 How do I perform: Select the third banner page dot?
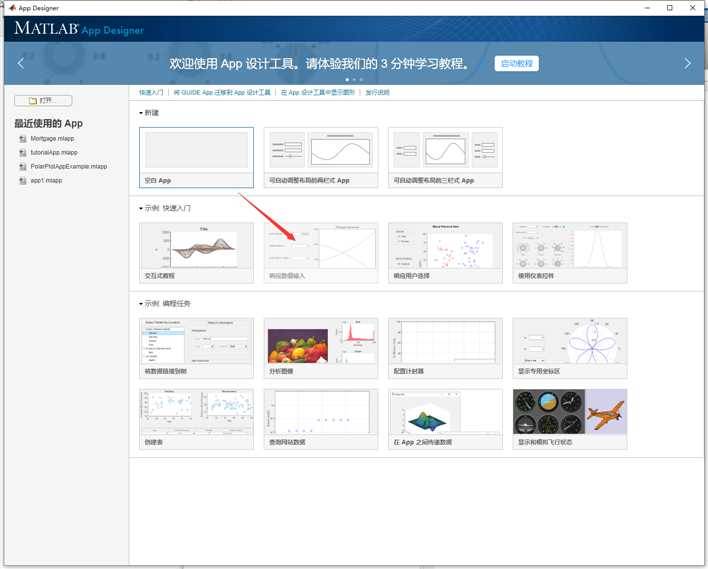tap(361, 79)
